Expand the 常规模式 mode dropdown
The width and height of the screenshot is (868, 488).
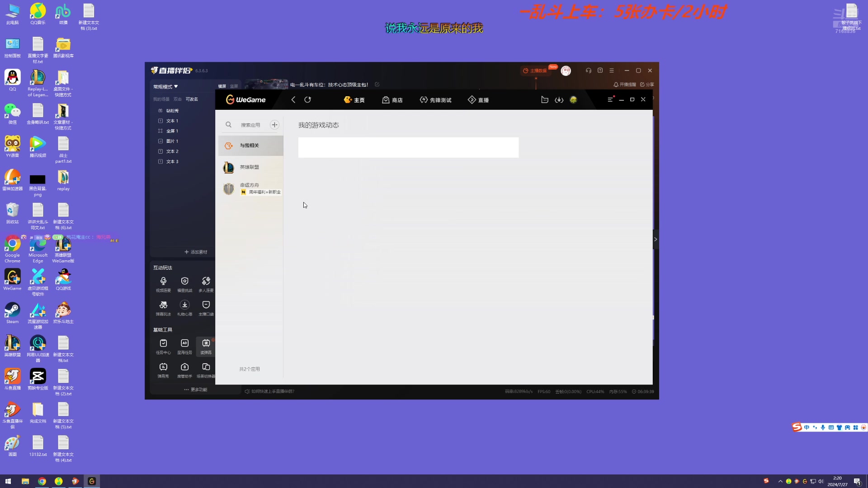pos(165,86)
